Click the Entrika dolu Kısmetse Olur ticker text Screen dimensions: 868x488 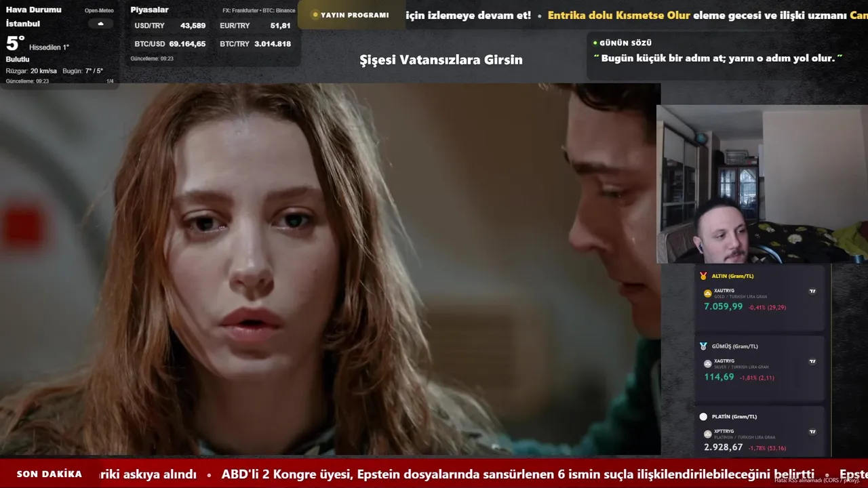pos(618,15)
